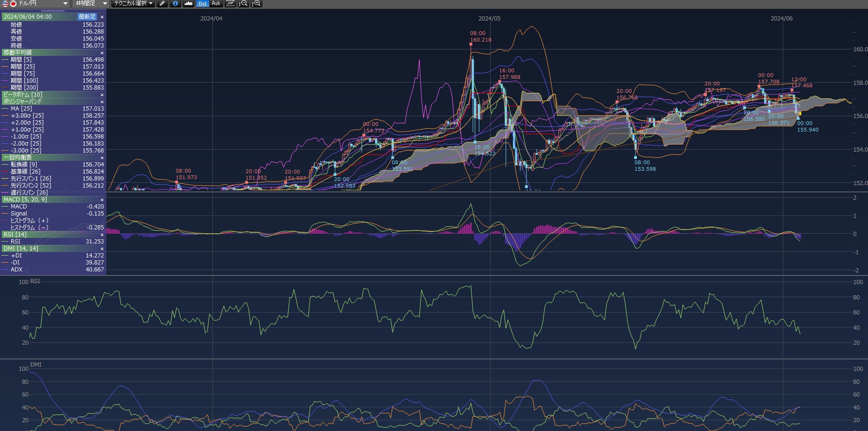Click the chart scale display icon
Image resolution: width=868 pixels, height=431 pixels.
coord(230,4)
